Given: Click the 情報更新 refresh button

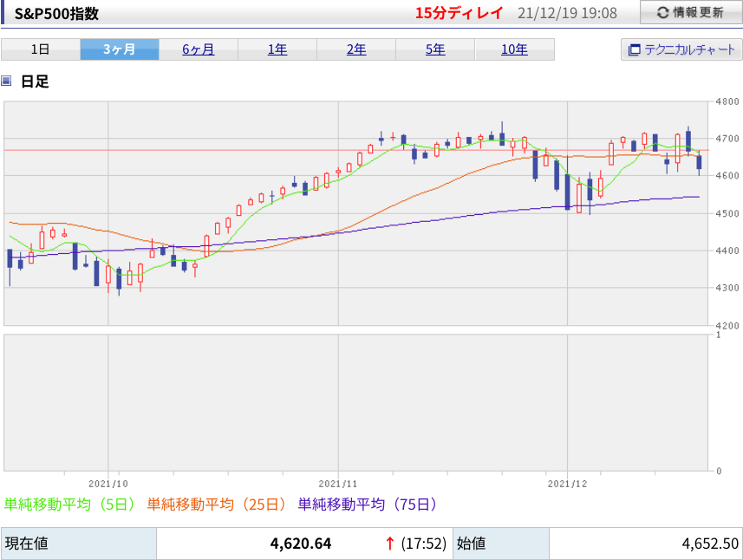Looking at the screenshot, I should (x=691, y=12).
